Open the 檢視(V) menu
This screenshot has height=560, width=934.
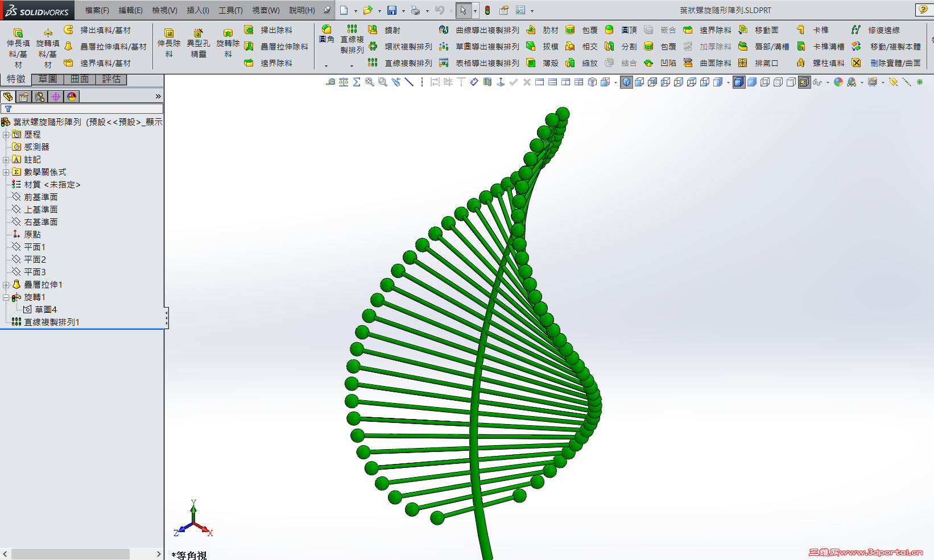click(x=164, y=10)
